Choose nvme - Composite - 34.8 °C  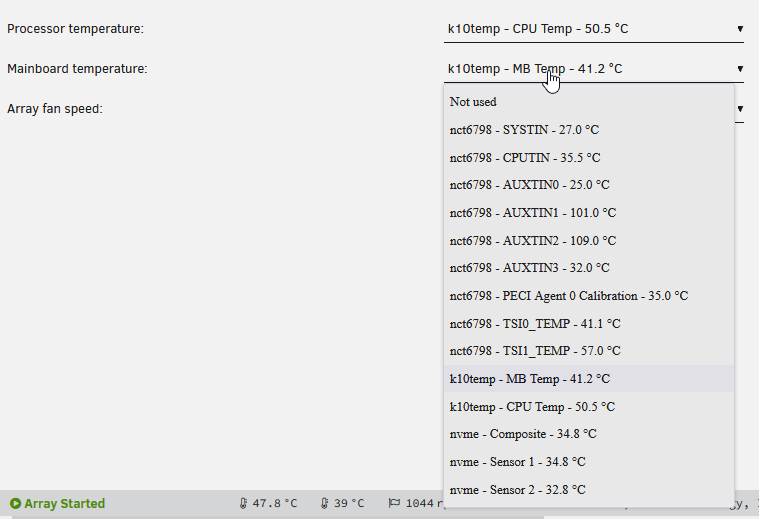click(589, 434)
